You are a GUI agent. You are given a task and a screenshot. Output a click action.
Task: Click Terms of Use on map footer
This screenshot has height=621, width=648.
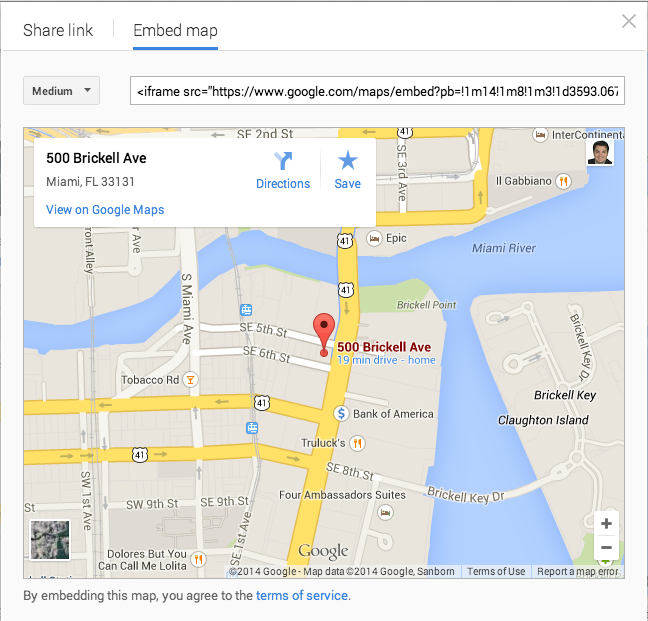coord(496,571)
